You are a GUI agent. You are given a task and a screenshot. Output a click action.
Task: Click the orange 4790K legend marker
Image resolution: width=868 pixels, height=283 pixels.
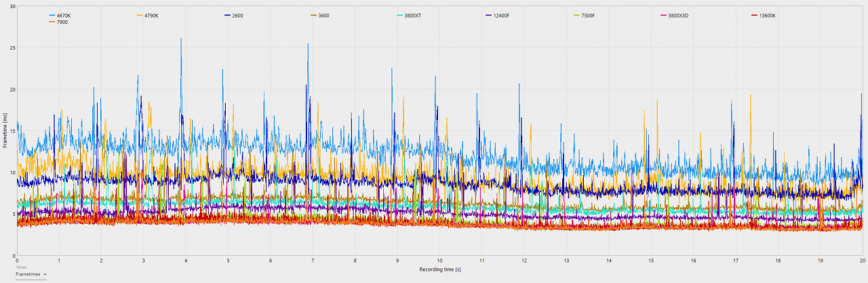139,15
